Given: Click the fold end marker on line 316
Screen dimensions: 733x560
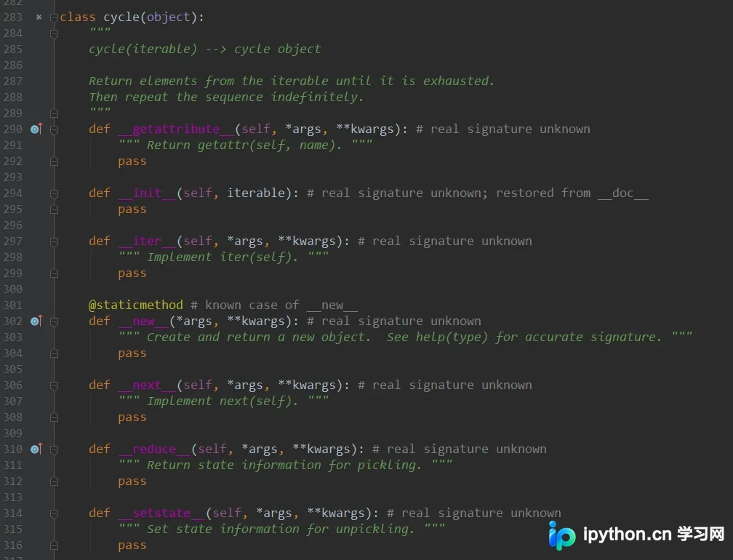Looking at the screenshot, I should pos(54,546).
